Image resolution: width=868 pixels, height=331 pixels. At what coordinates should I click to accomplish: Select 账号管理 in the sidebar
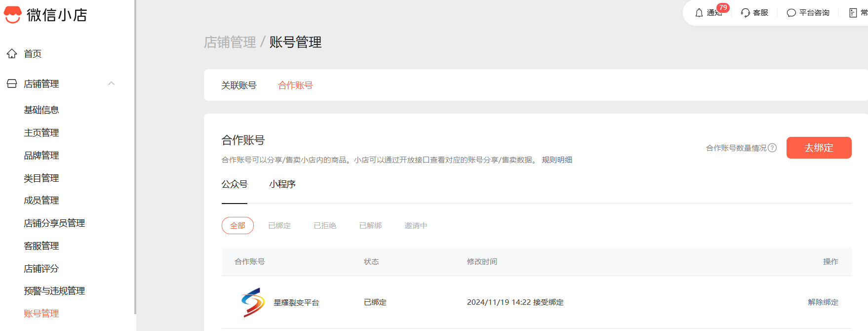click(x=41, y=313)
